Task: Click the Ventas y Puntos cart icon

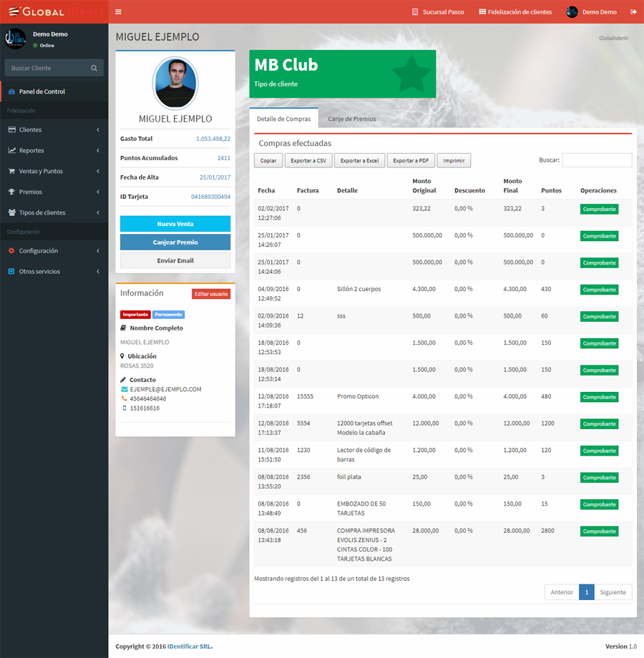Action: click(x=11, y=171)
